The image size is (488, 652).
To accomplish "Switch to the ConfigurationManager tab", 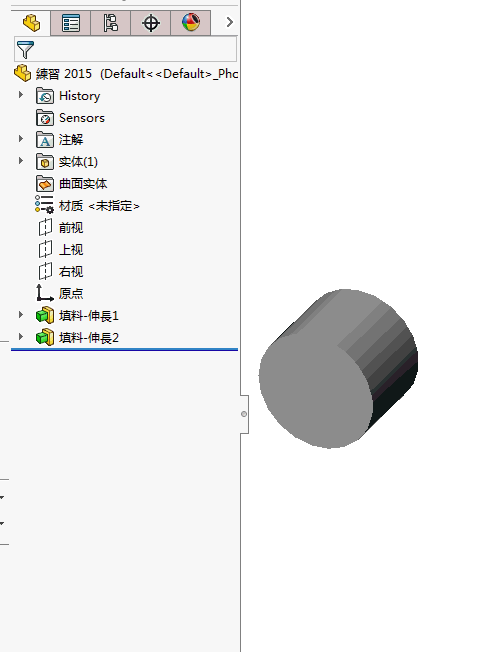I will [111, 23].
